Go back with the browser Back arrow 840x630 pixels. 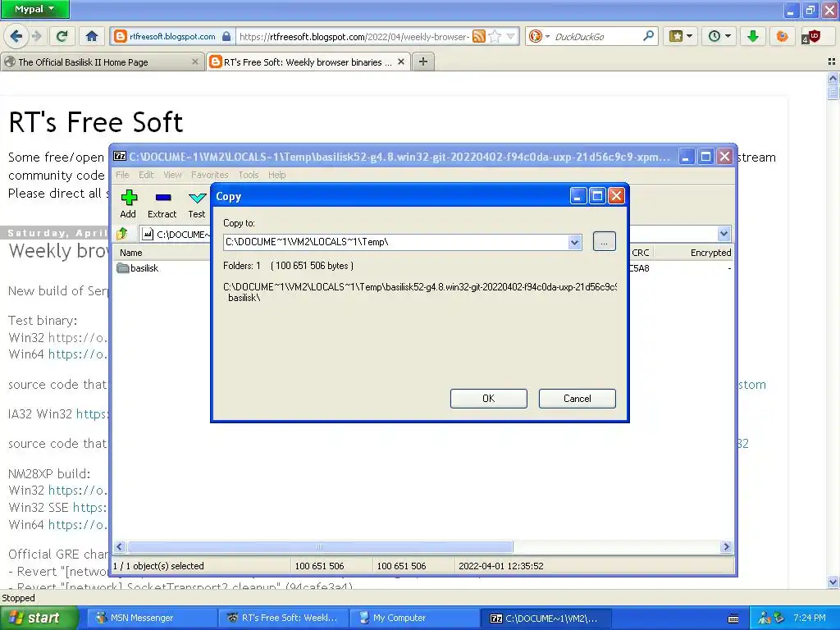click(16, 36)
